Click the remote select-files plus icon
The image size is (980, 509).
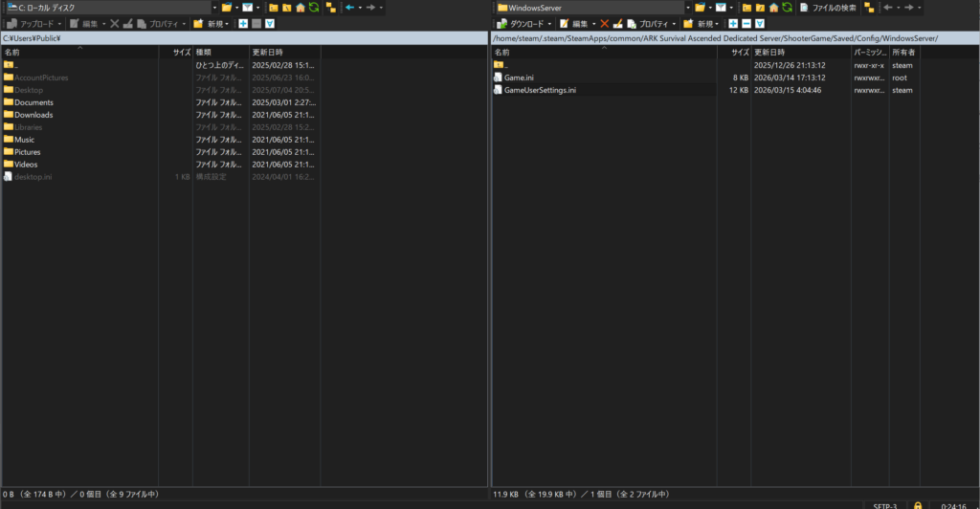point(733,23)
